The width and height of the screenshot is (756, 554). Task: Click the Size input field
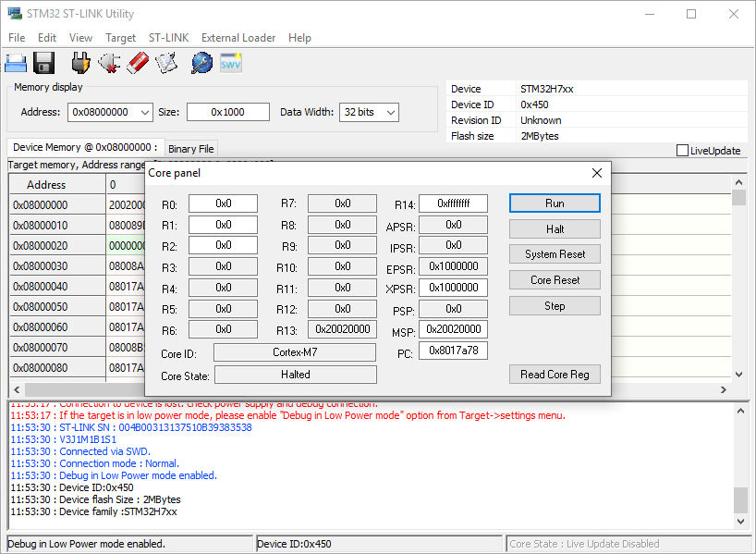[228, 112]
